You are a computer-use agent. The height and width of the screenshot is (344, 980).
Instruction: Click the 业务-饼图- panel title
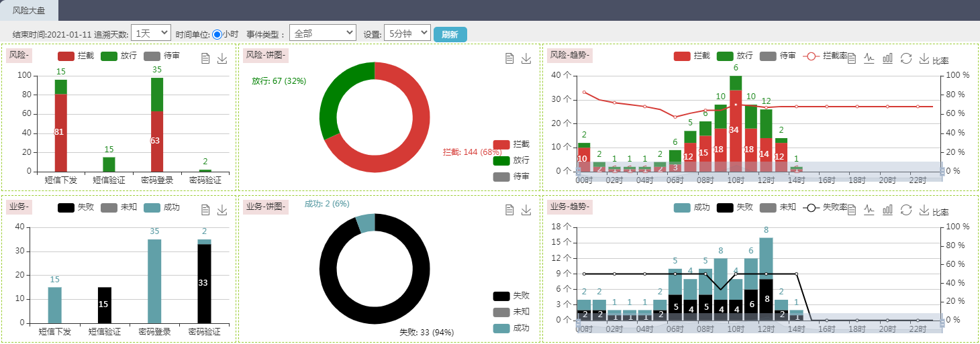(266, 207)
